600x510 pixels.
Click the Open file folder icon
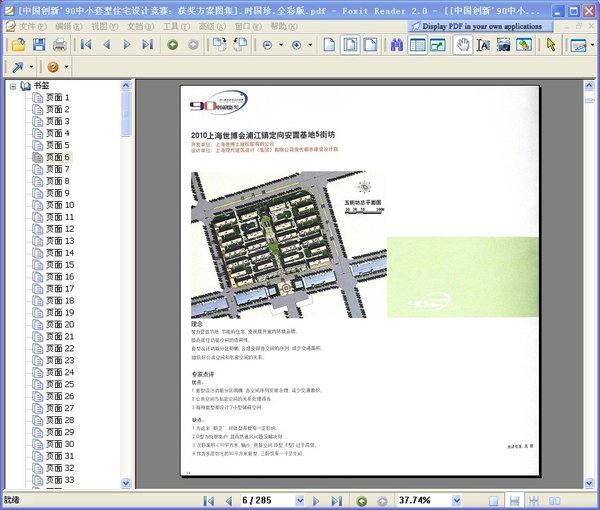click(18, 45)
